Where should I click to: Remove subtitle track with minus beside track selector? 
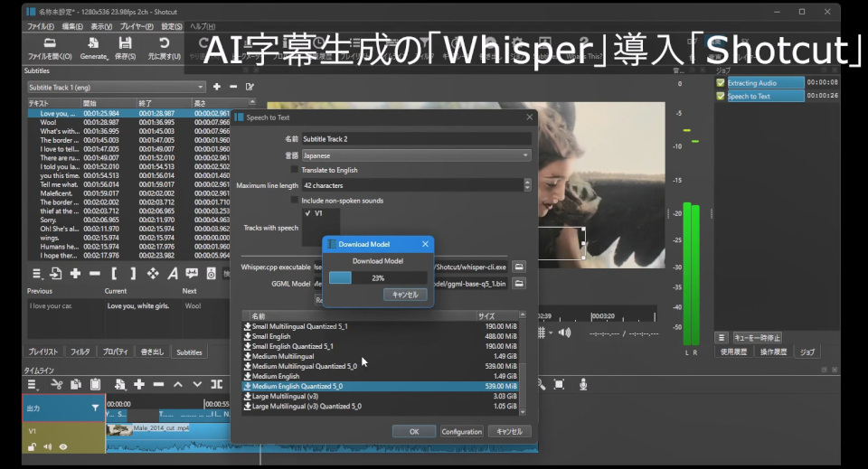233,87
